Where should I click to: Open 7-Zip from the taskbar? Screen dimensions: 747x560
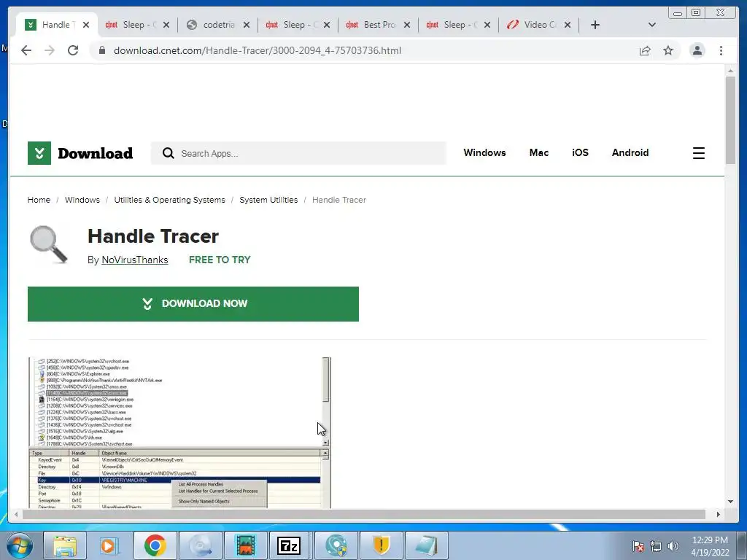click(289, 545)
